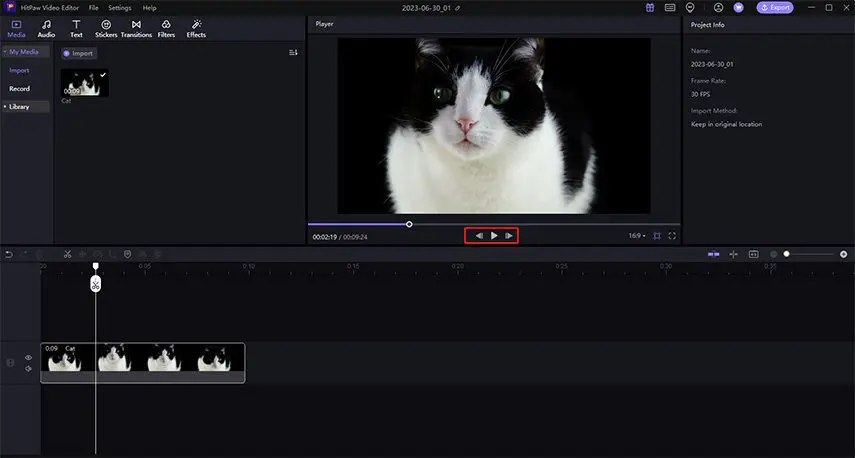Screen dimensions: 855x458
Task: Enter fullscreen player view
Action: tap(672, 236)
